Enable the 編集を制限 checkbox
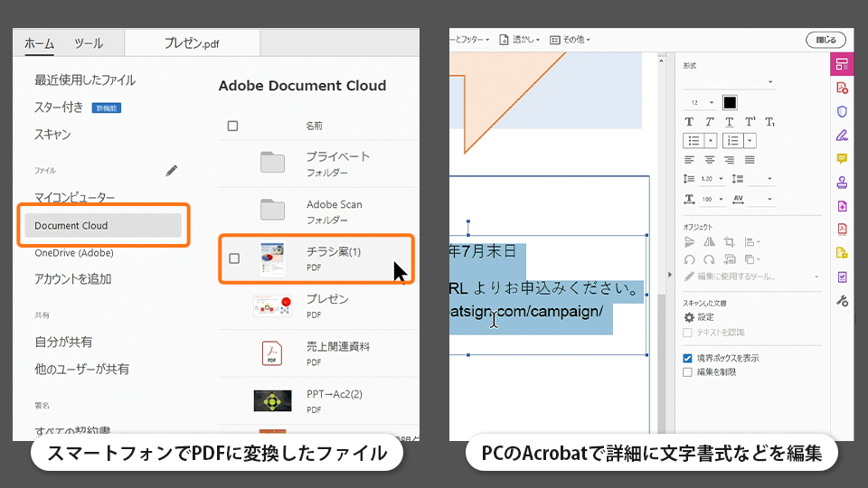The image size is (868, 488). point(687,372)
